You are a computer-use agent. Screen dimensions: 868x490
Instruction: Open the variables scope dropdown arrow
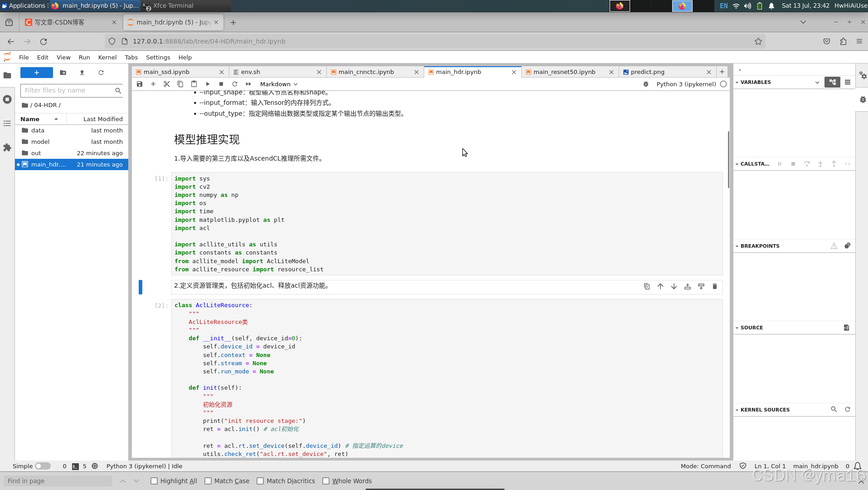[x=817, y=82]
